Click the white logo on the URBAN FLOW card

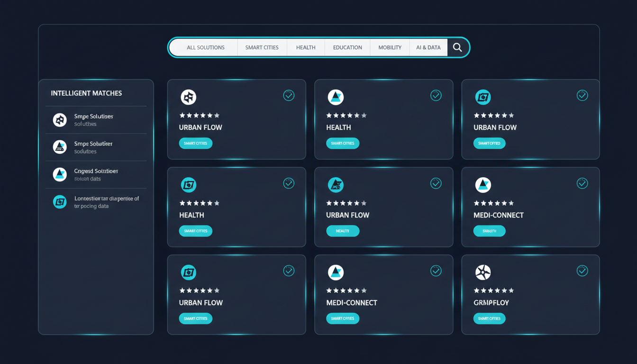click(189, 97)
